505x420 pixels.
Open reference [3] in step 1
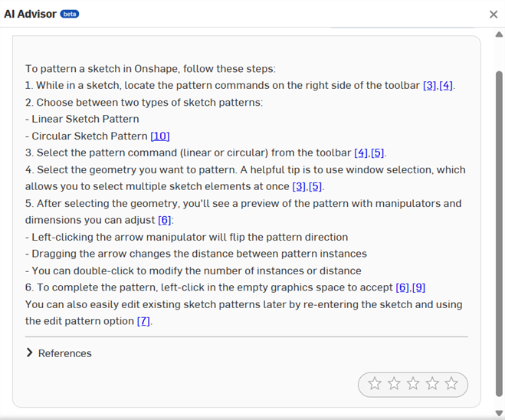click(x=429, y=85)
